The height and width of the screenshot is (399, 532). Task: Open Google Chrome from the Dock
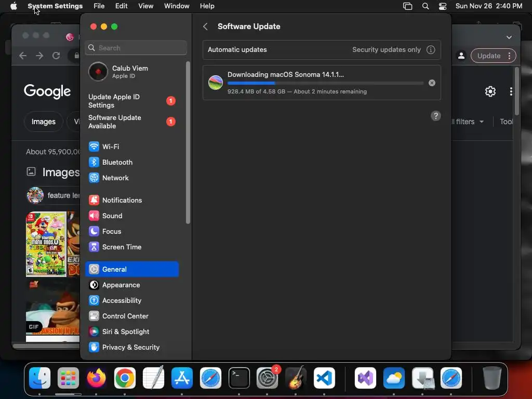125,378
